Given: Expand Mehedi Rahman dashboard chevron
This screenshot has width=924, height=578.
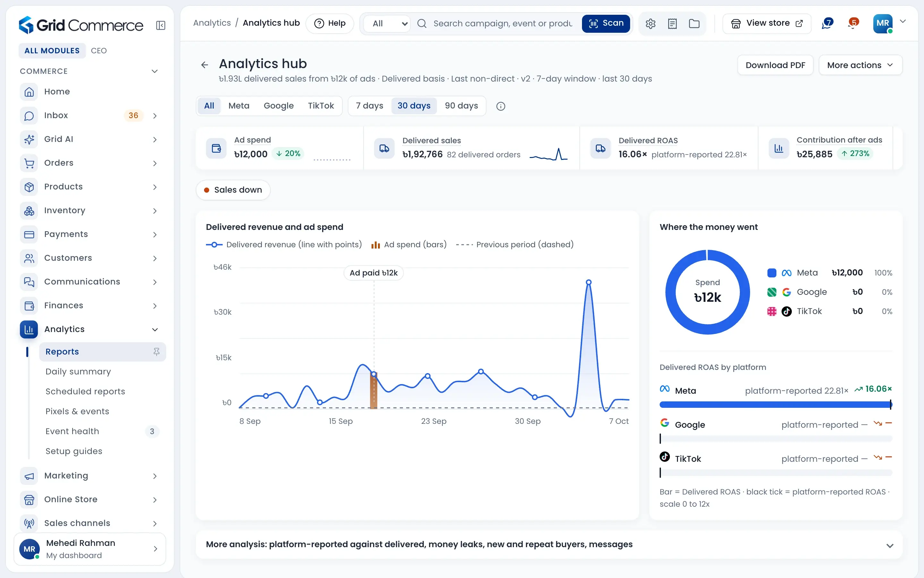Looking at the screenshot, I should [155, 549].
